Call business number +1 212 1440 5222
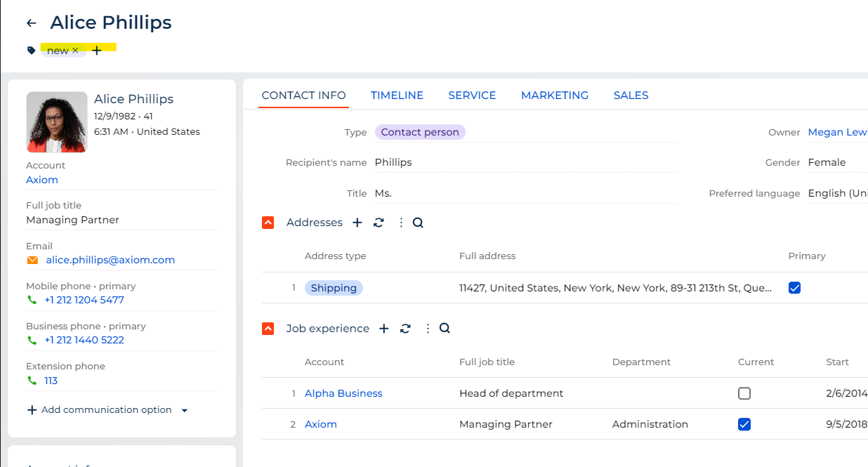This screenshot has height=467, width=868. coord(84,340)
